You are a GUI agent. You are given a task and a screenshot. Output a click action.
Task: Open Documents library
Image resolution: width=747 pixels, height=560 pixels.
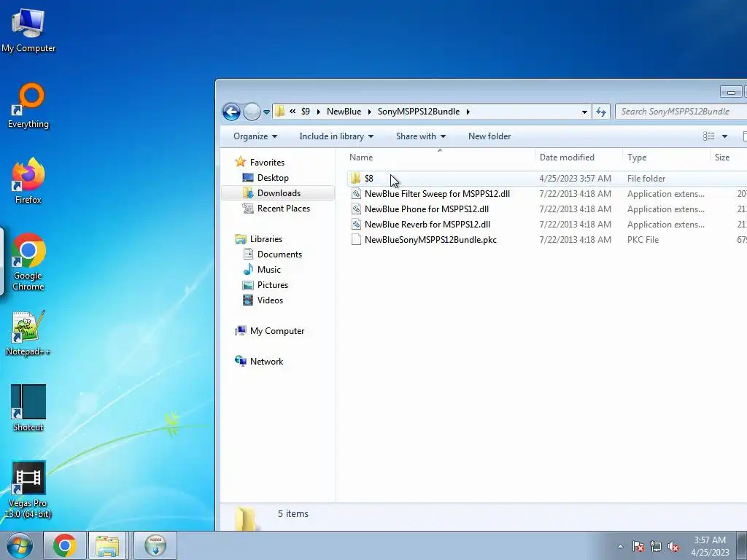pos(279,254)
